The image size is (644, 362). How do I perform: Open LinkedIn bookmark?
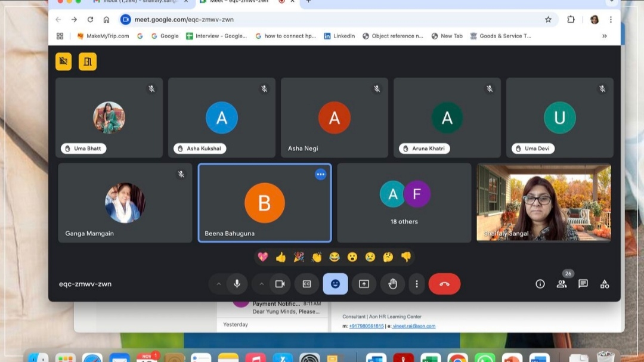(339, 36)
